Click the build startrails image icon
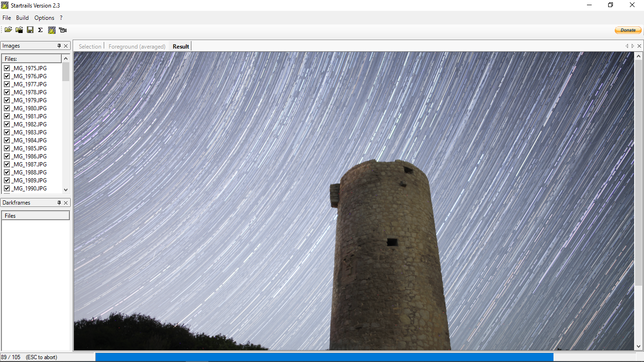 pos(52,30)
